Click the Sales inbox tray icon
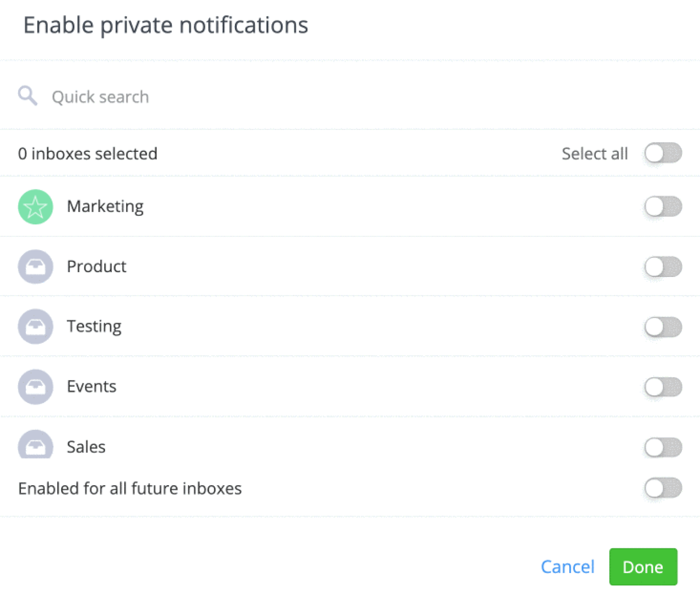The image size is (700, 595). 35,445
